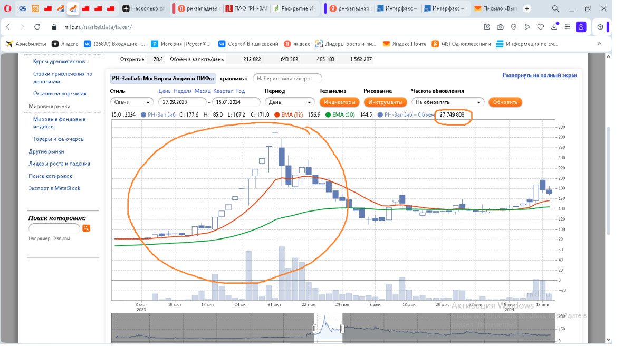Reload the page with refresh icon
This screenshot has height=364, width=633.
click(x=37, y=27)
